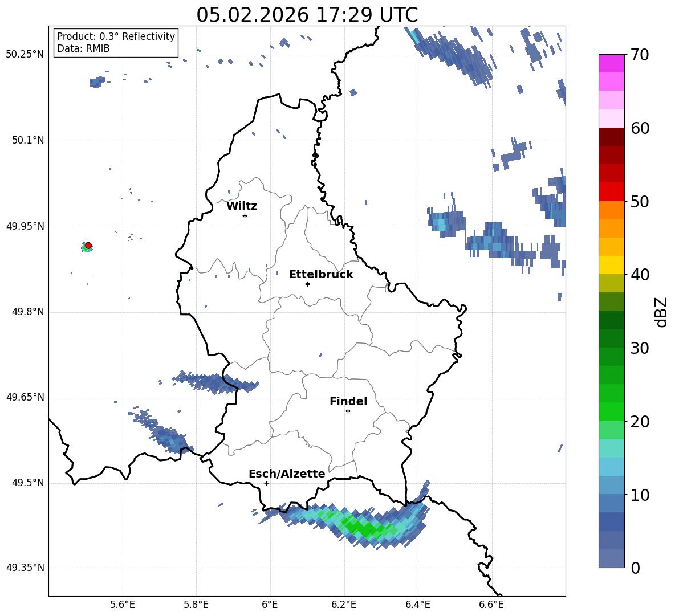
Task: Click the 49.8°N latitude label
Action: [27, 312]
